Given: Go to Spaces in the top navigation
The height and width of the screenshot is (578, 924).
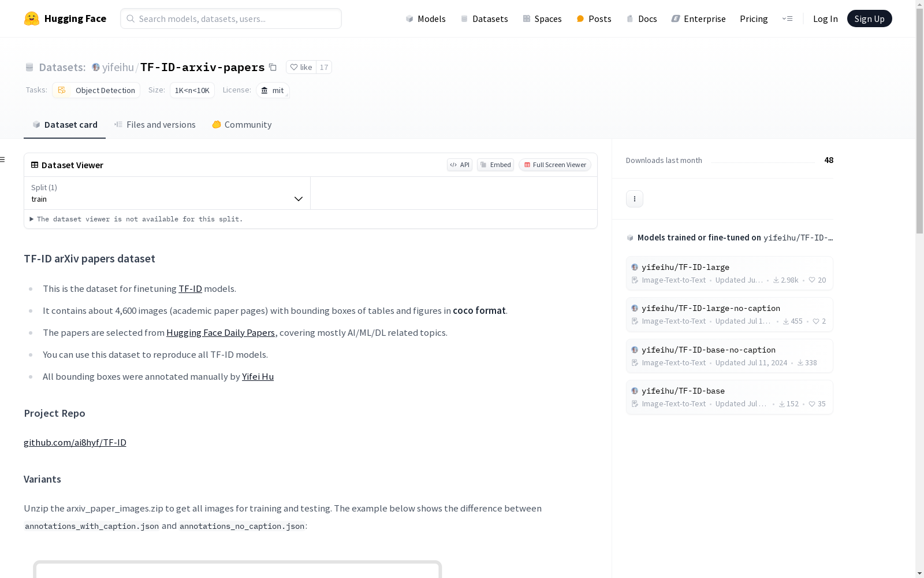Looking at the screenshot, I should 542,18.
